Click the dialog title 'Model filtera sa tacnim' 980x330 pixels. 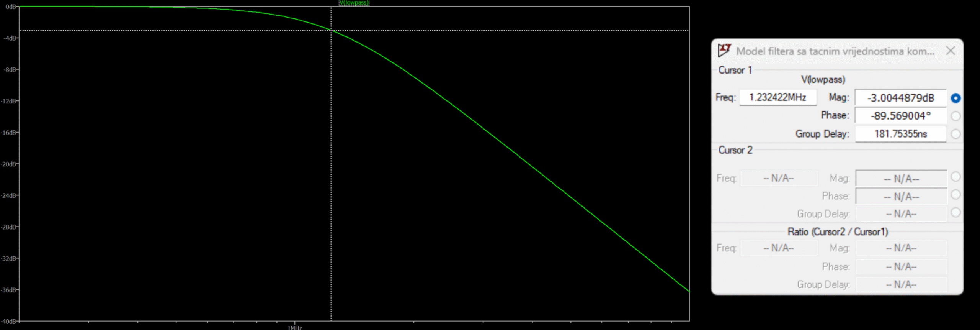point(835,51)
